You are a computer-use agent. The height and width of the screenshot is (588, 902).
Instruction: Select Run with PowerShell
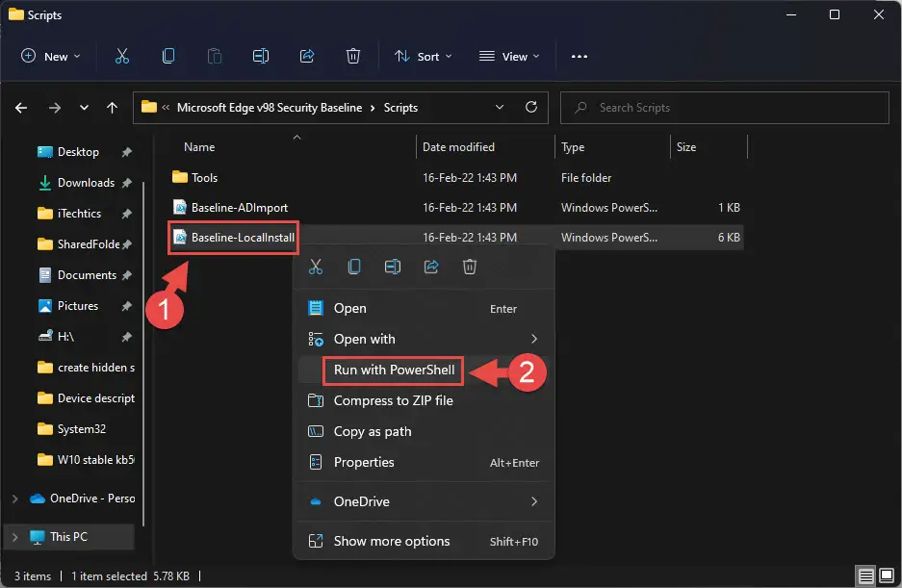point(424,370)
